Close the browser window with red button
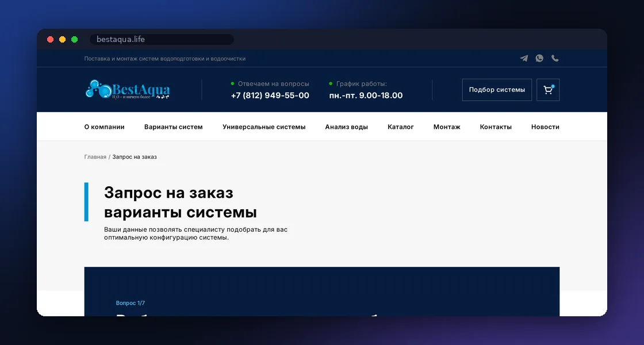The width and height of the screenshot is (644, 345). click(50, 40)
